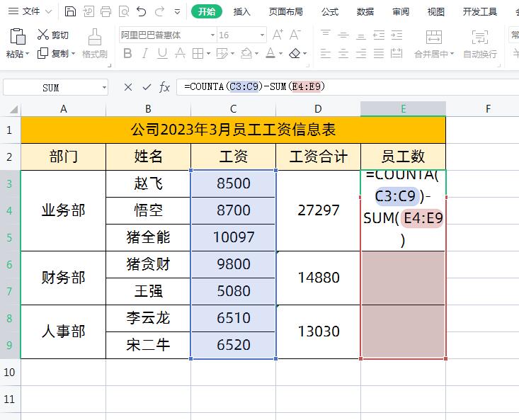
Task: Open the font color dropdown arrow
Action: coord(280,53)
